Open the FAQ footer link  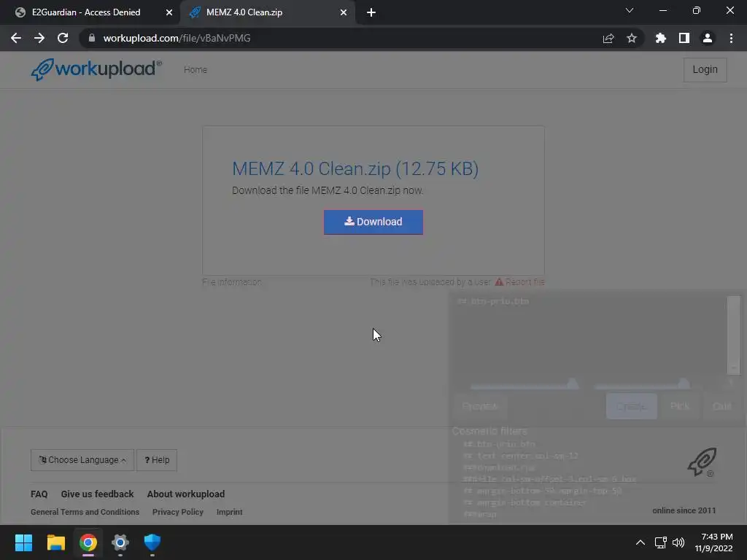39,494
